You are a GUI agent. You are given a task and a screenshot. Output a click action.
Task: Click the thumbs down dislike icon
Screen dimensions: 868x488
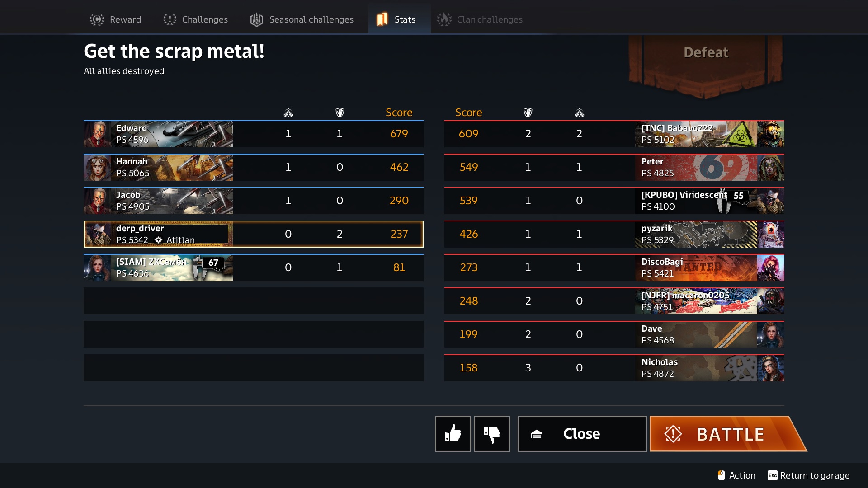click(x=491, y=434)
